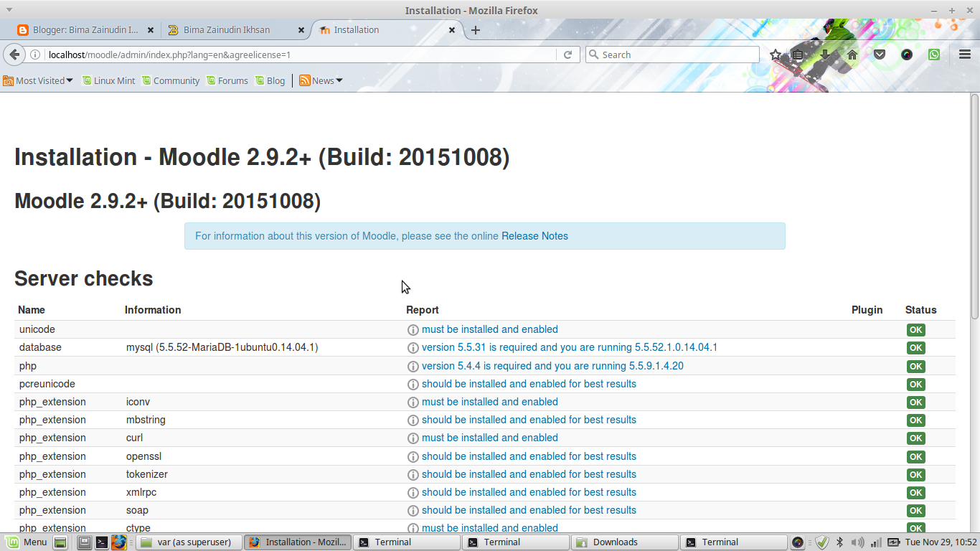Viewport: 980px width, 551px height.
Task: Open the Release Notes link
Action: point(534,236)
